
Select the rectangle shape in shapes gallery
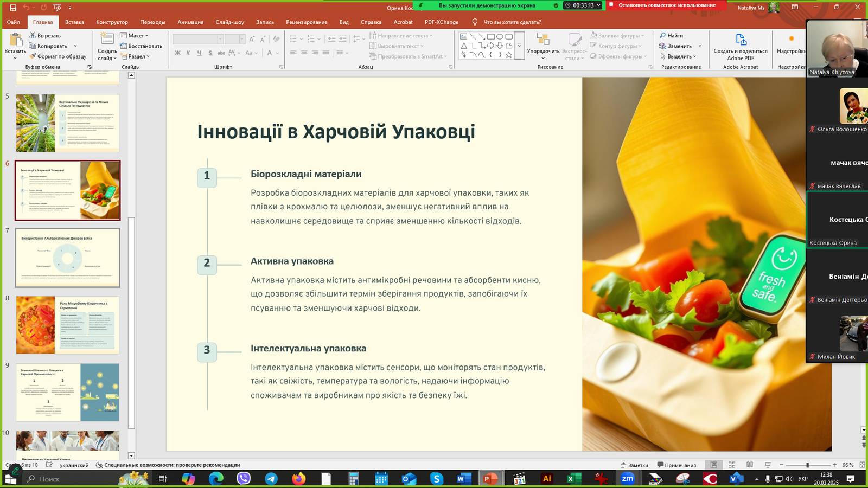[490, 36]
